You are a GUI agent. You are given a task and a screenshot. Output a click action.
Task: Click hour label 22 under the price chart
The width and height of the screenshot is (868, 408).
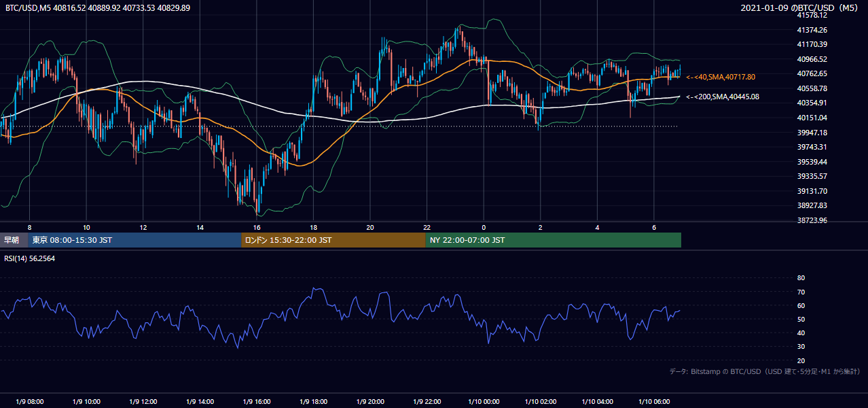pyautogui.click(x=427, y=227)
